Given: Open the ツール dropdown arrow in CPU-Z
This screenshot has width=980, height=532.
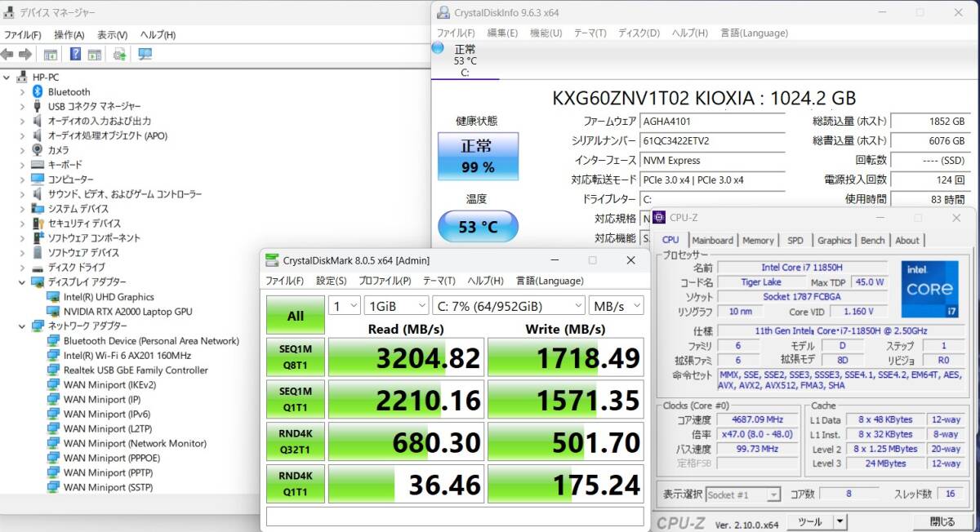Looking at the screenshot, I should [840, 521].
